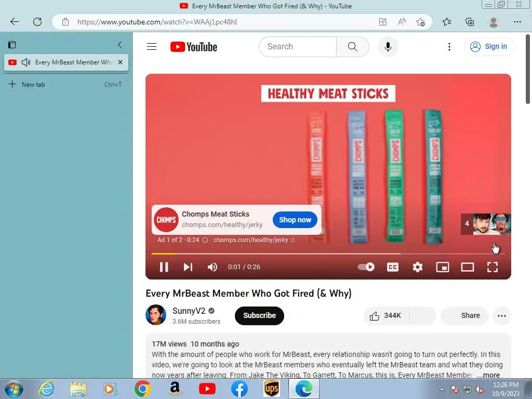
Task: Subscribe to SunnyV2
Action: [259, 315]
